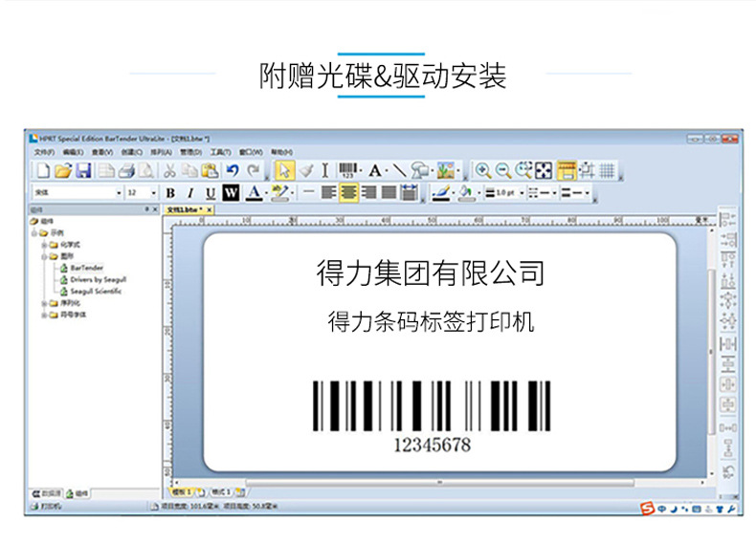Save the label with the floppy disk icon
Viewport: 756px width, 545px height.
[x=83, y=170]
